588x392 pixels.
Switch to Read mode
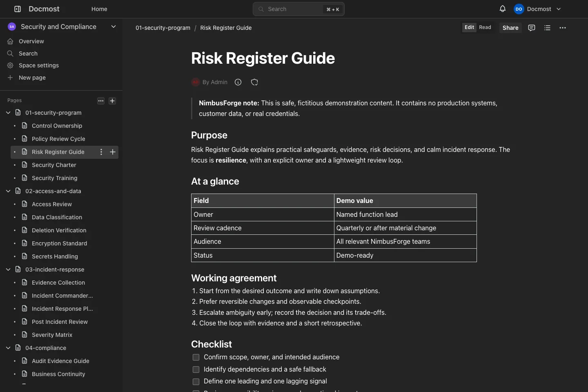485,27
